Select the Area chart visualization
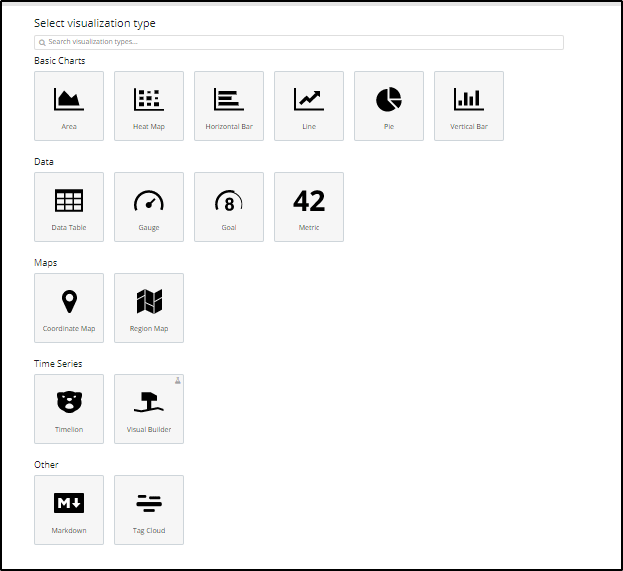623x571 pixels. 69,106
